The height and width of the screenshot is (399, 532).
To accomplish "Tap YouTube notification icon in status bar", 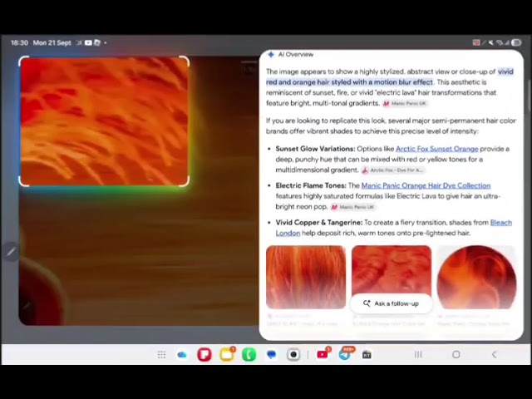I will (88, 42).
